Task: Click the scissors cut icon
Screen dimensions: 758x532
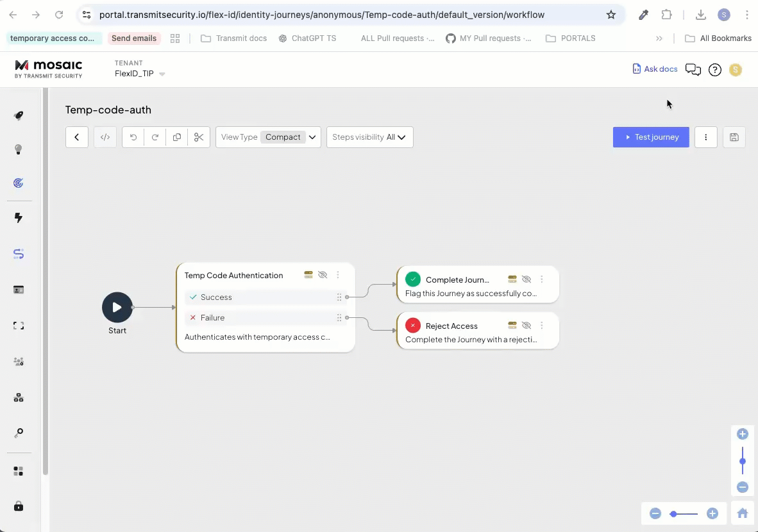Action: coord(199,137)
